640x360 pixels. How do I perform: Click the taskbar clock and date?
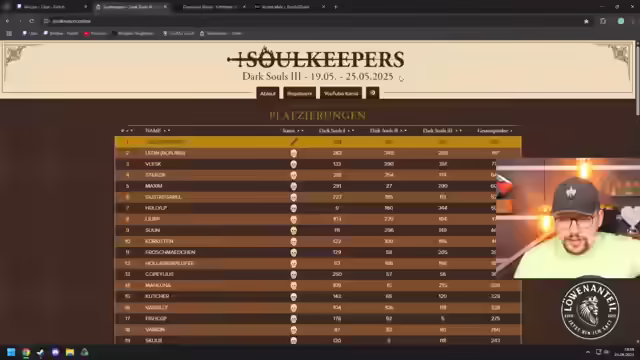click(x=624, y=352)
